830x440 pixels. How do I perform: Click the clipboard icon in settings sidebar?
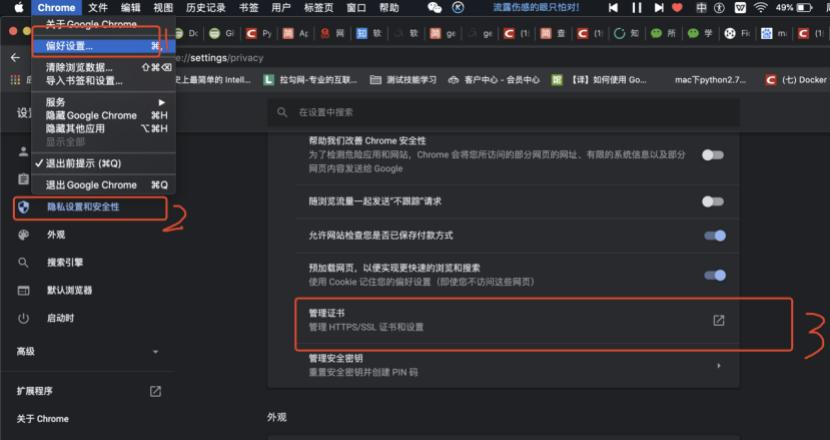coord(23,179)
